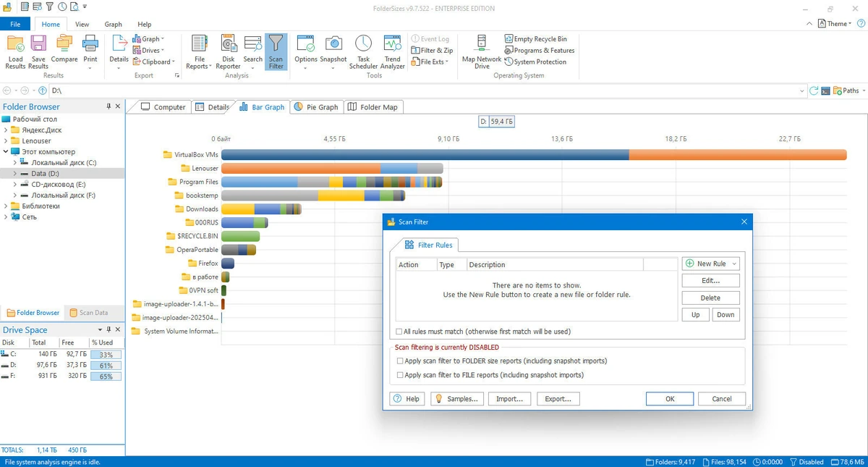Image resolution: width=868 pixels, height=467 pixels.
Task: Click Empty Recycle Bin
Action: [535, 39]
